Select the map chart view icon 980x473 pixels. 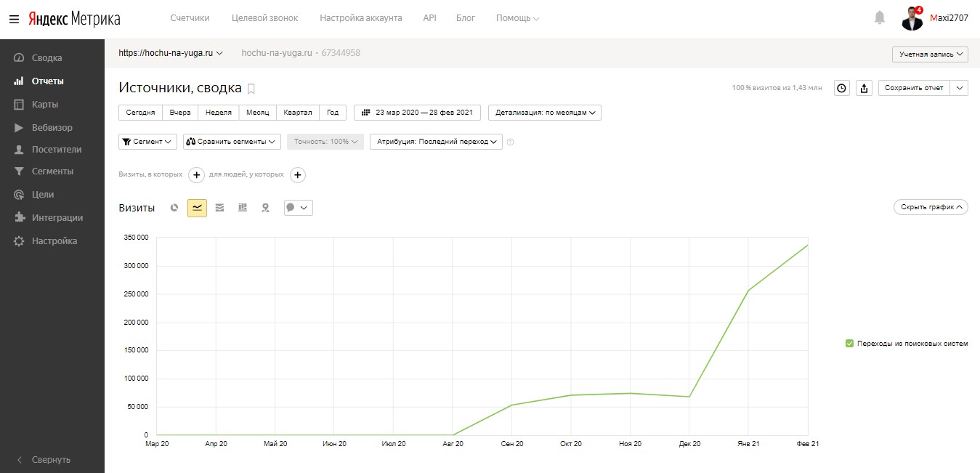[x=266, y=208]
